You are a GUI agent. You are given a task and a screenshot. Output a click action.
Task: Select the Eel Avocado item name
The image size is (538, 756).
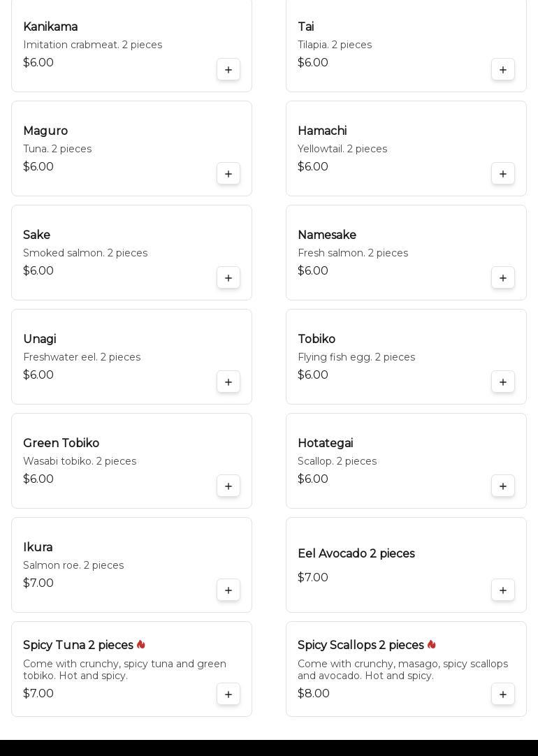[x=356, y=554]
